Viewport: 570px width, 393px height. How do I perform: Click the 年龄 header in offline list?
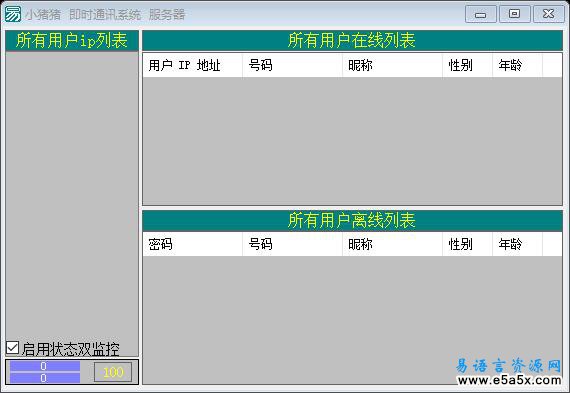(517, 244)
